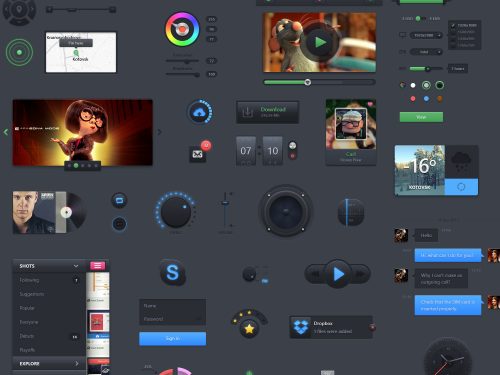
Task: Click the green radar location pulse icon
Action: tap(19, 52)
